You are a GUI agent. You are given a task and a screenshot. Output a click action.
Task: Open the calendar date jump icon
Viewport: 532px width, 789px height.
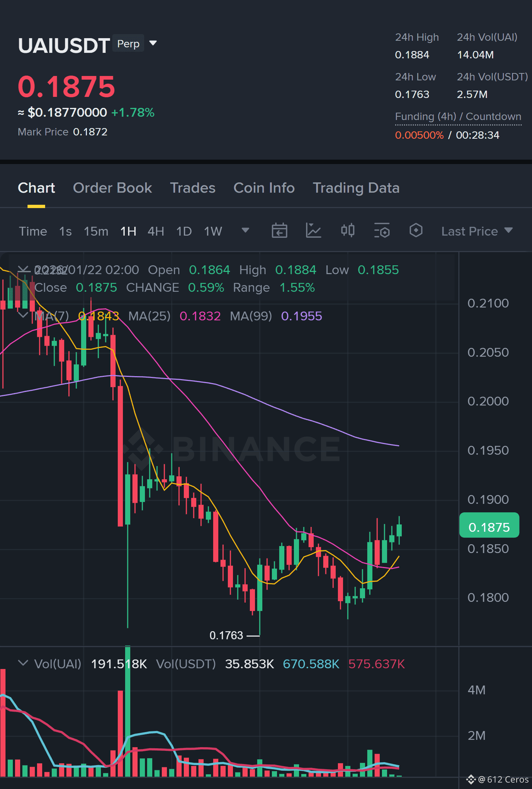click(279, 231)
